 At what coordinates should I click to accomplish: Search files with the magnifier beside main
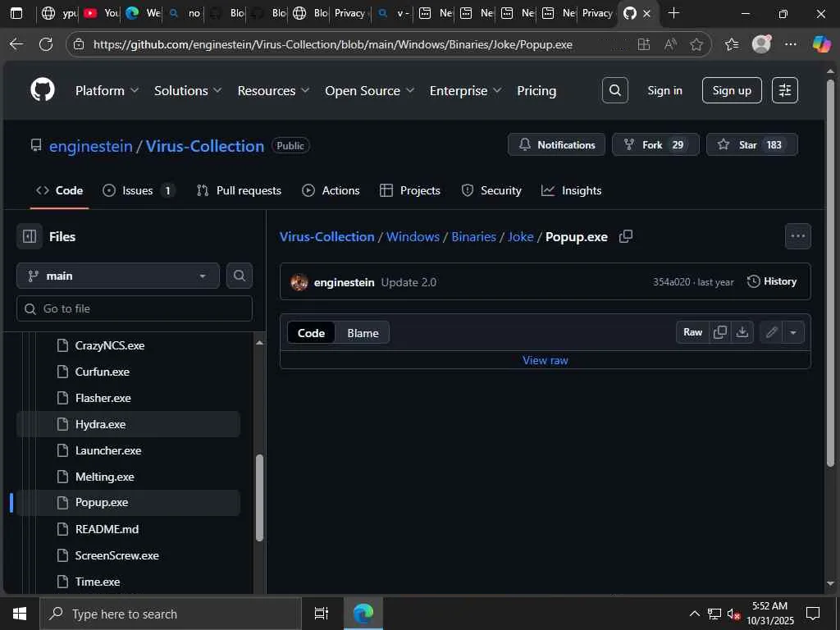click(x=240, y=276)
